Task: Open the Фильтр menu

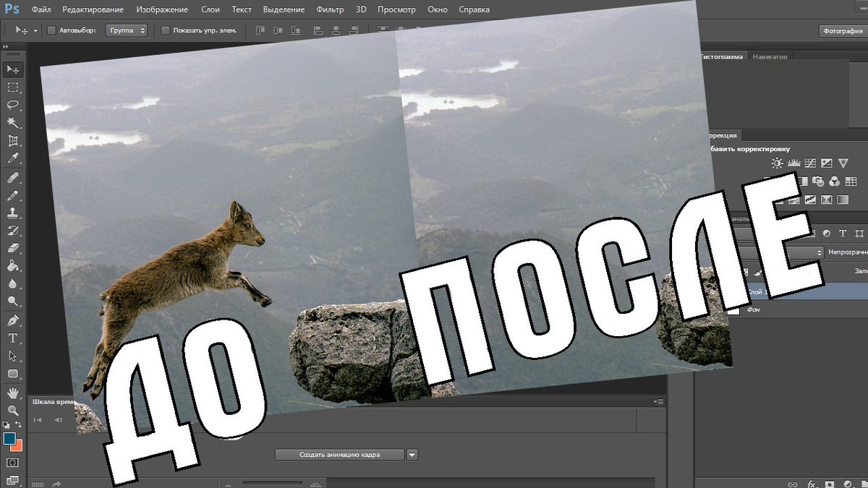Action: (331, 9)
